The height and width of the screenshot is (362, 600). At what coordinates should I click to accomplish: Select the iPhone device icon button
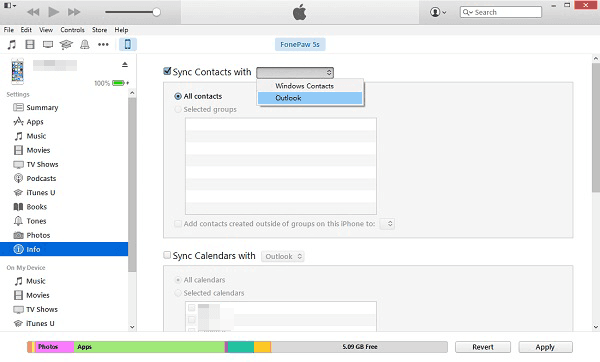pos(127,44)
